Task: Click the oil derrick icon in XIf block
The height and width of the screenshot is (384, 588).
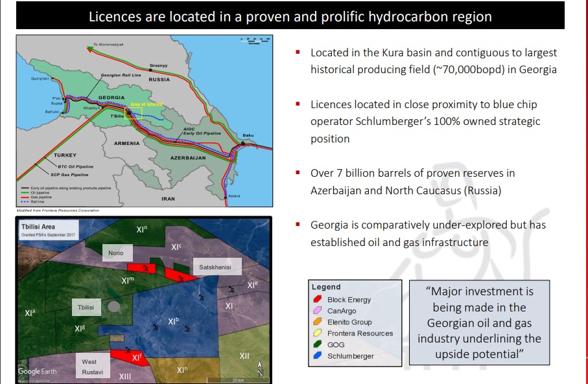Action: pyautogui.click(x=128, y=350)
